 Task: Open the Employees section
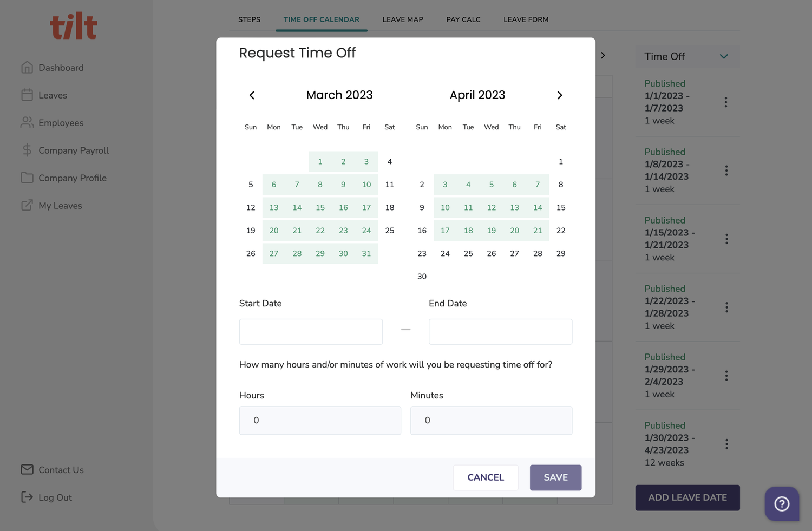click(x=61, y=122)
